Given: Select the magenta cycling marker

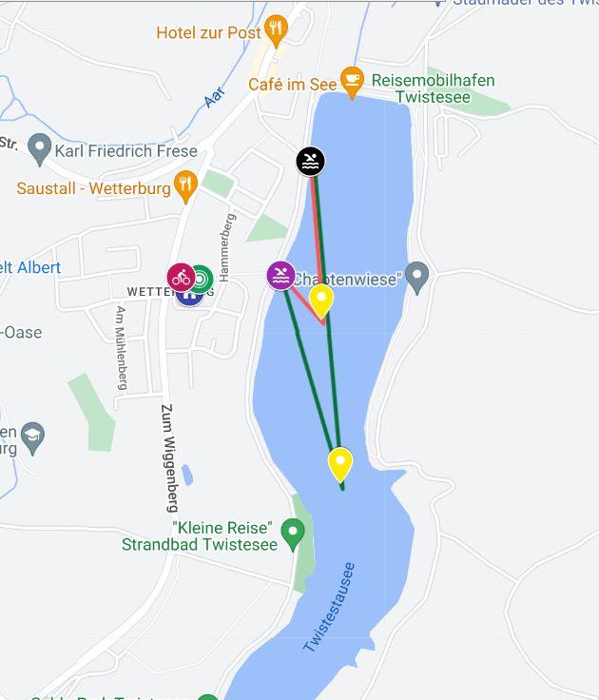Looking at the screenshot, I should [x=181, y=278].
